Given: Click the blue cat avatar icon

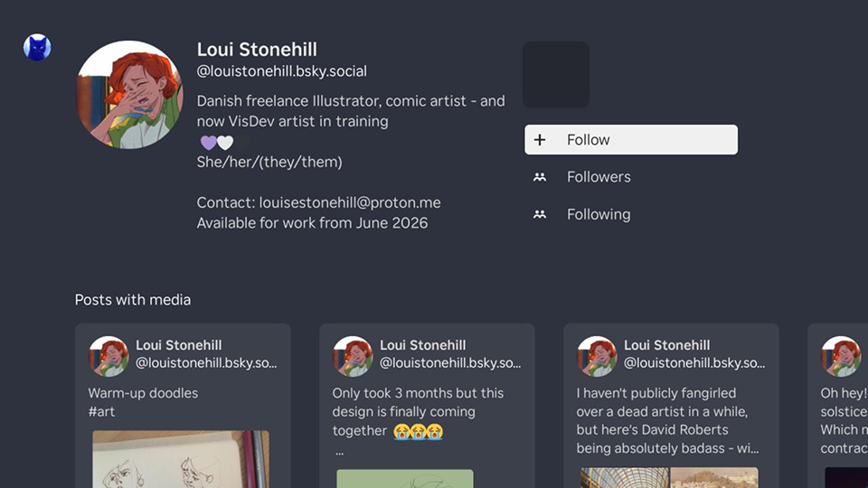Looking at the screenshot, I should (x=37, y=47).
